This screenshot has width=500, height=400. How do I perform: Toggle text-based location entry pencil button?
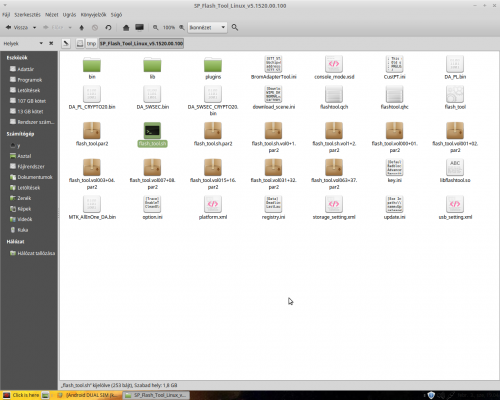click(66, 43)
